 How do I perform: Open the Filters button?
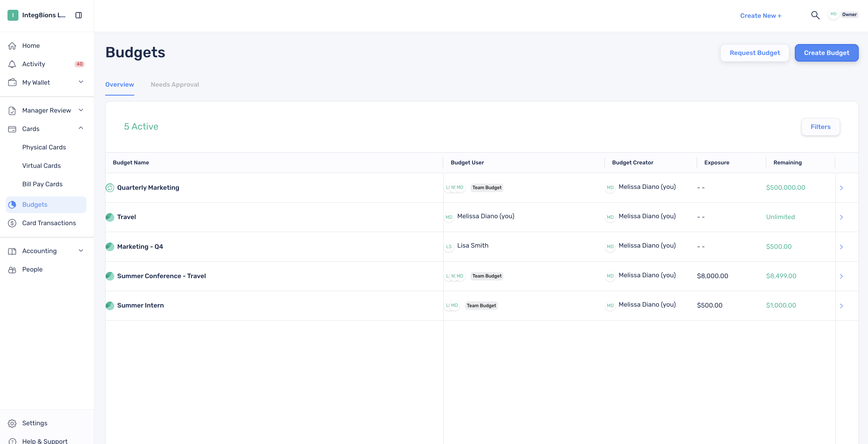(x=820, y=127)
